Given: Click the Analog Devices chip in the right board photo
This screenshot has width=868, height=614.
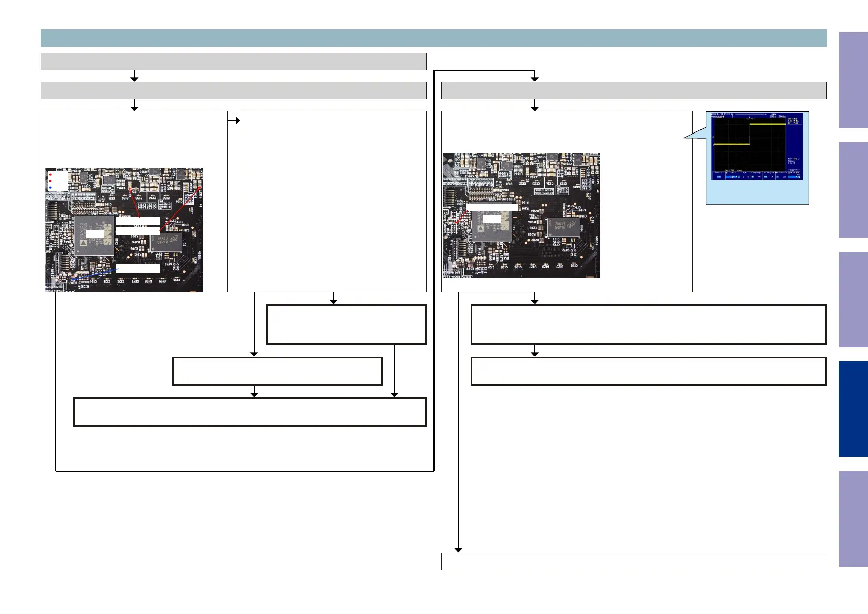Looking at the screenshot, I should 492,223.
